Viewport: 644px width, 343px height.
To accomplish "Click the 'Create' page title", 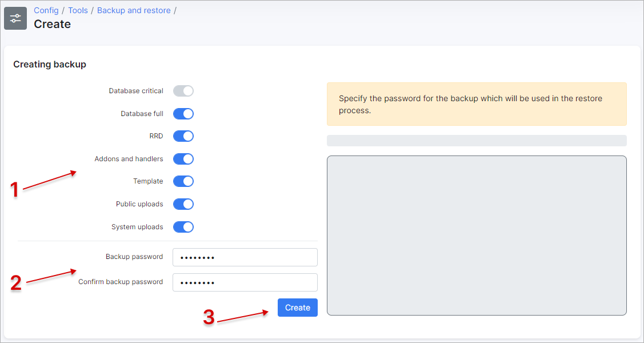I will (52, 24).
